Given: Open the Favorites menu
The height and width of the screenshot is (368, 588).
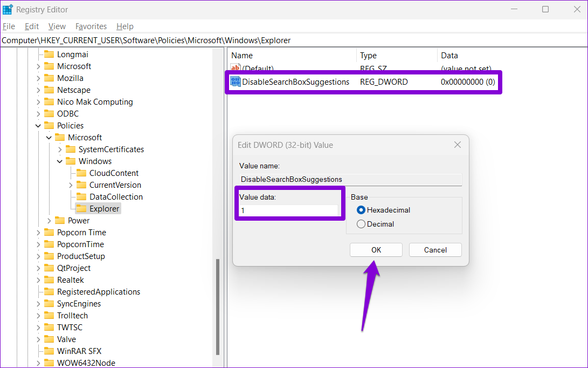Looking at the screenshot, I should [91, 26].
